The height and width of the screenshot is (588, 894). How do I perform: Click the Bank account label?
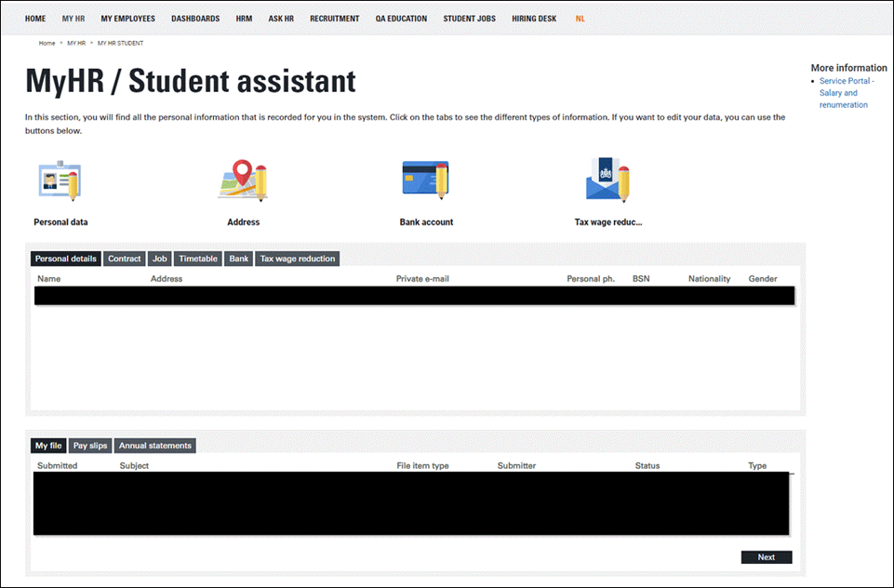click(426, 222)
